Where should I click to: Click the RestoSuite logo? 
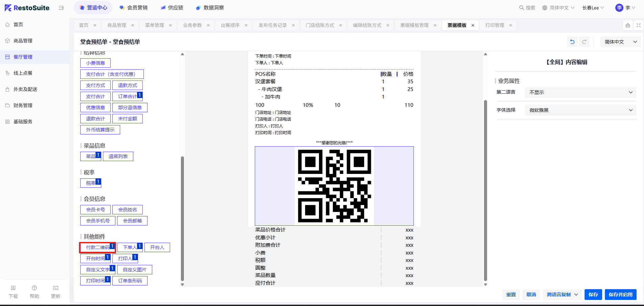27,8
